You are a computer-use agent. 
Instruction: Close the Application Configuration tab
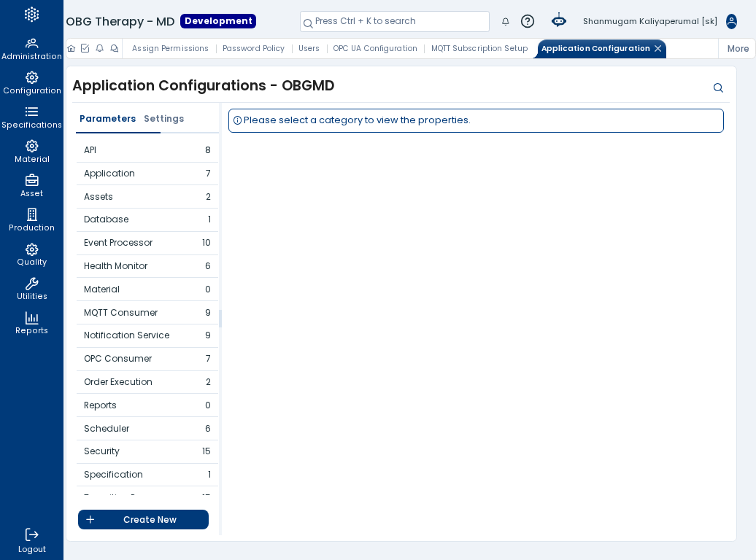click(658, 48)
